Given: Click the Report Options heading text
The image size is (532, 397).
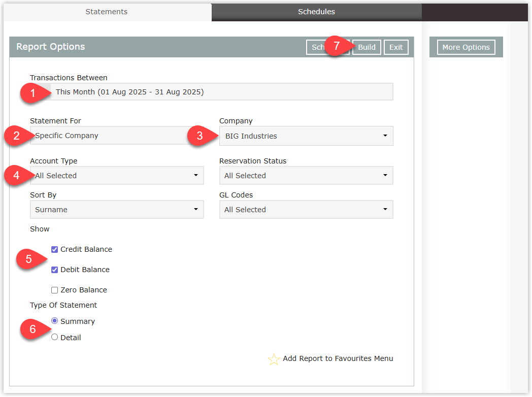Looking at the screenshot, I should [x=51, y=47].
